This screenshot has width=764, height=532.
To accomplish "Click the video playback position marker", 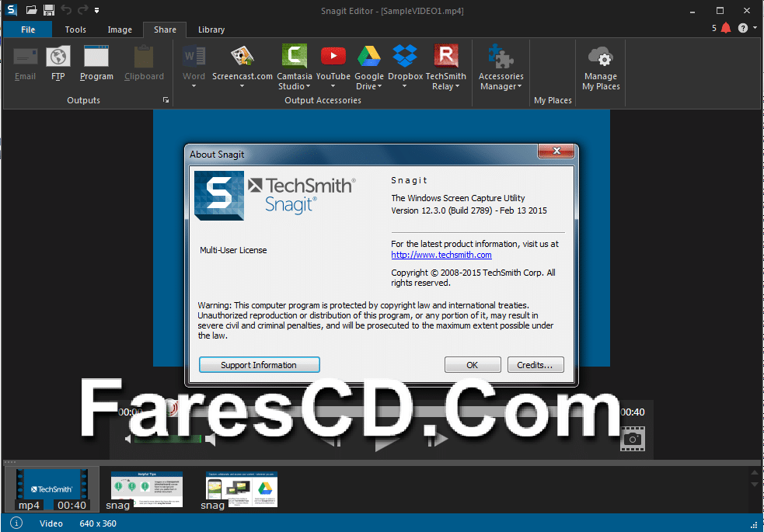I will (x=170, y=407).
